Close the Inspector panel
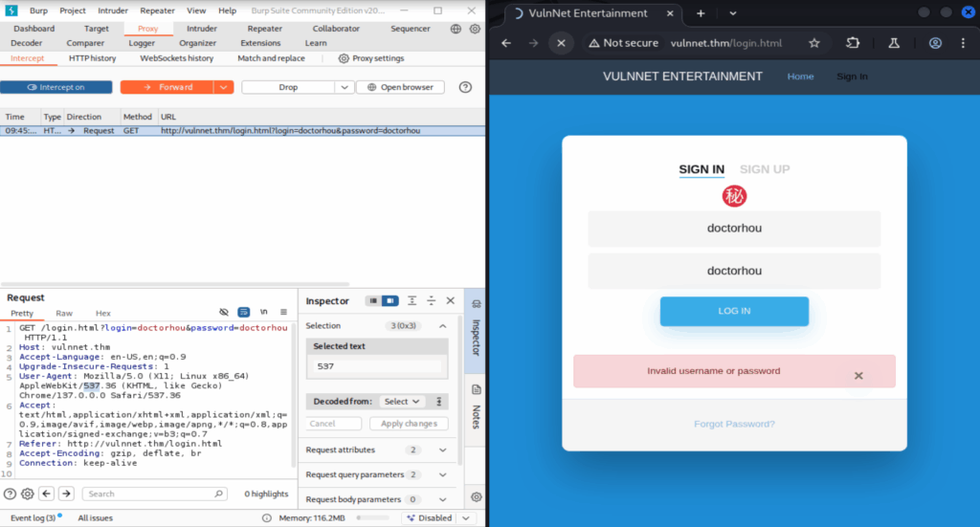This screenshot has width=980, height=527. 451,301
